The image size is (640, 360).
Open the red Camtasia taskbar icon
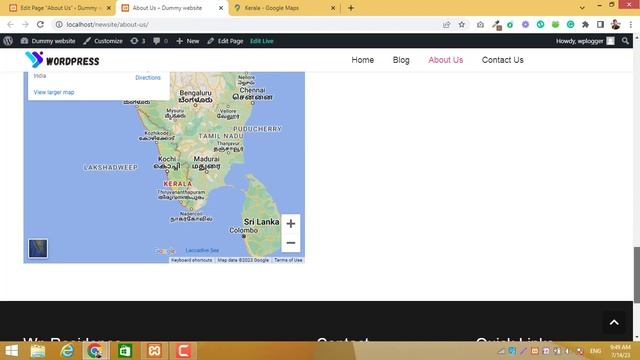pos(184,351)
